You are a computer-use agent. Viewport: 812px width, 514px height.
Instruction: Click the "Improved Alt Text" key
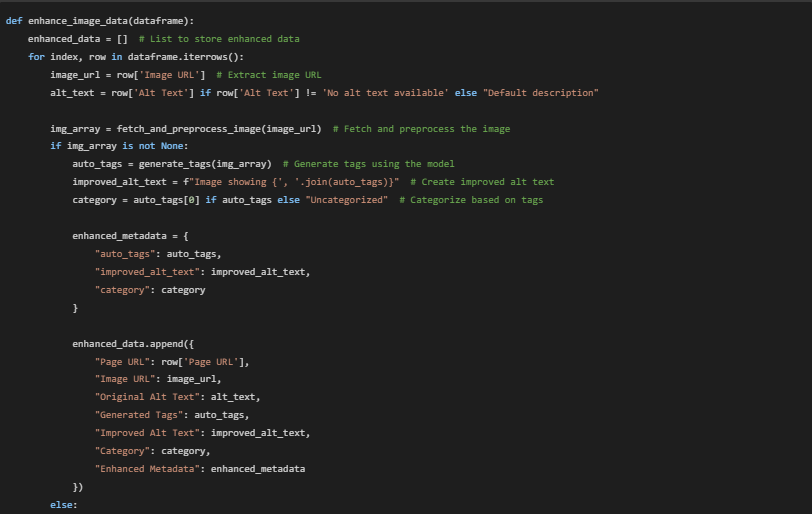coord(148,433)
